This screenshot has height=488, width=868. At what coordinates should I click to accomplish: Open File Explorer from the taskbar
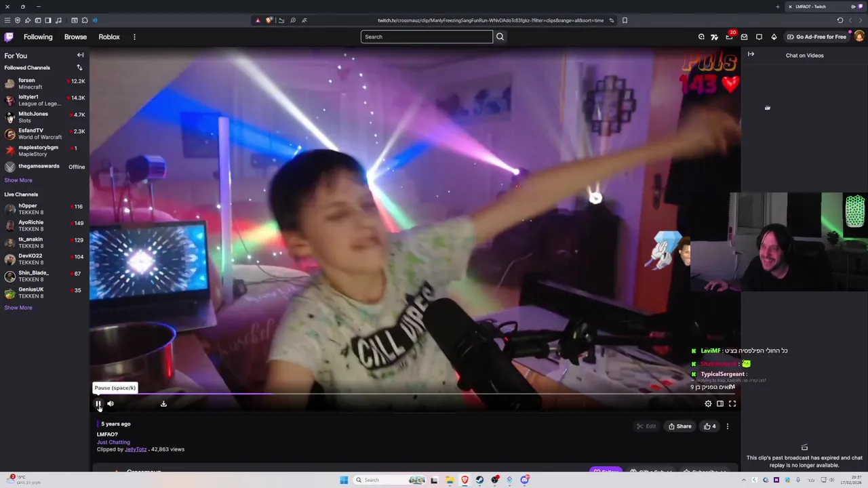coord(450,480)
